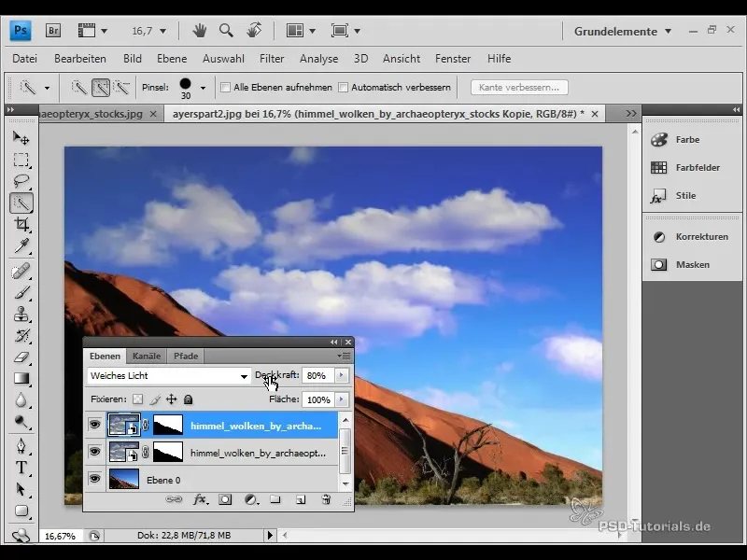
Task: Click the Zoom tool in application bar
Action: tap(226, 31)
